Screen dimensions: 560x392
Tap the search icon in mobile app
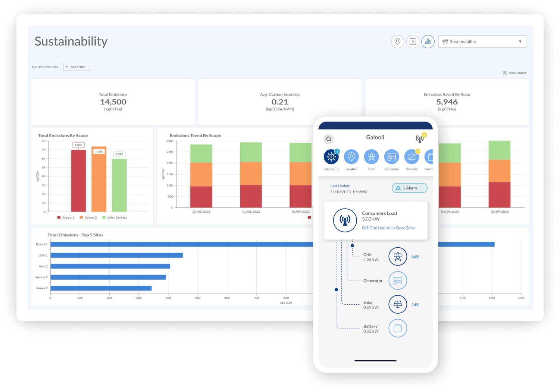pos(329,139)
